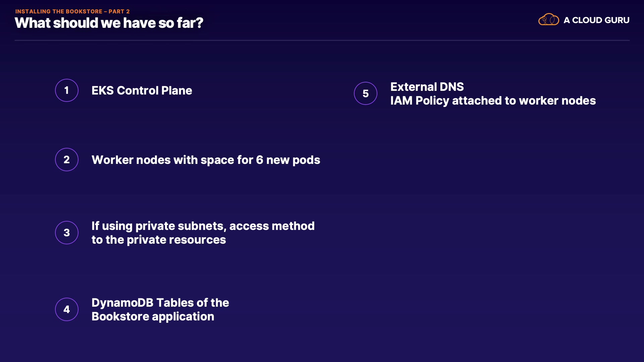This screenshot has height=362, width=644.
Task: Click 'PART 2' in the orange heading
Action: click(119, 11)
